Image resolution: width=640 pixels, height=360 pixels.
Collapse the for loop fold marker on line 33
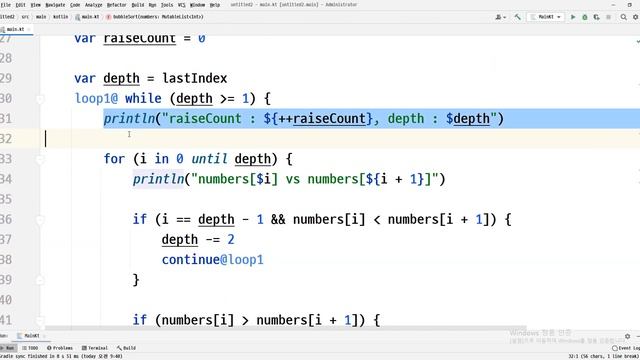coord(40,159)
